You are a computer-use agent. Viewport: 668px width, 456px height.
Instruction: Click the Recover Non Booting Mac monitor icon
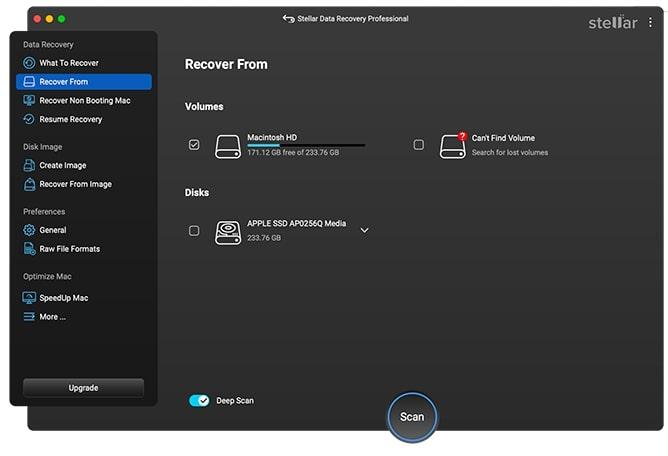click(29, 101)
